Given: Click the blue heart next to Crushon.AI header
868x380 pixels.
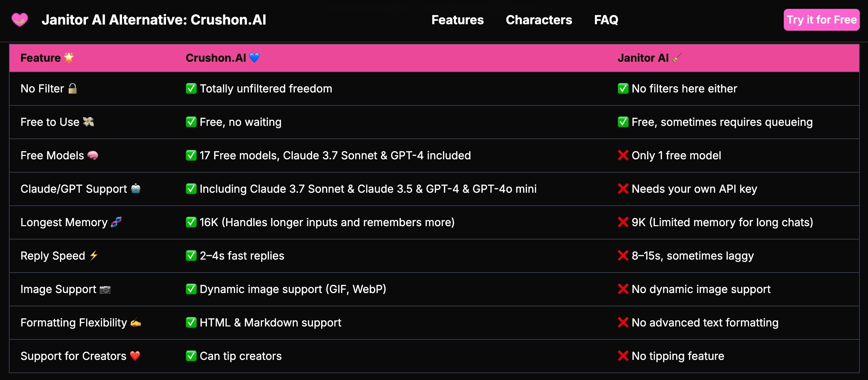Looking at the screenshot, I should 254,58.
